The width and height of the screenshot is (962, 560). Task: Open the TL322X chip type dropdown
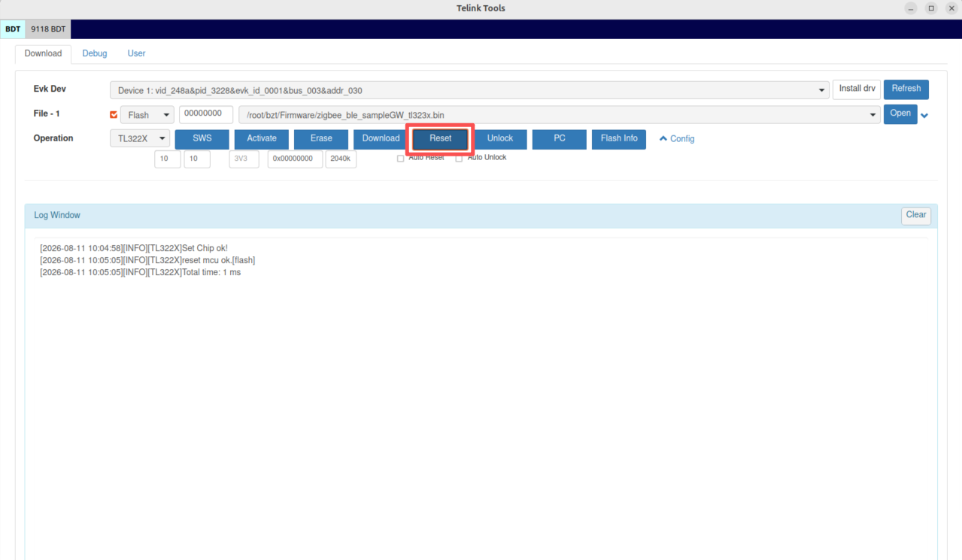tap(140, 138)
